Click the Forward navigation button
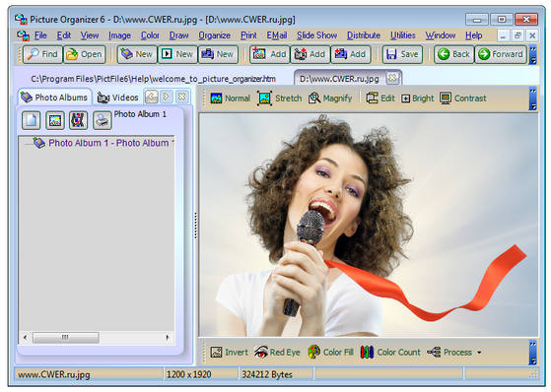 [501, 54]
